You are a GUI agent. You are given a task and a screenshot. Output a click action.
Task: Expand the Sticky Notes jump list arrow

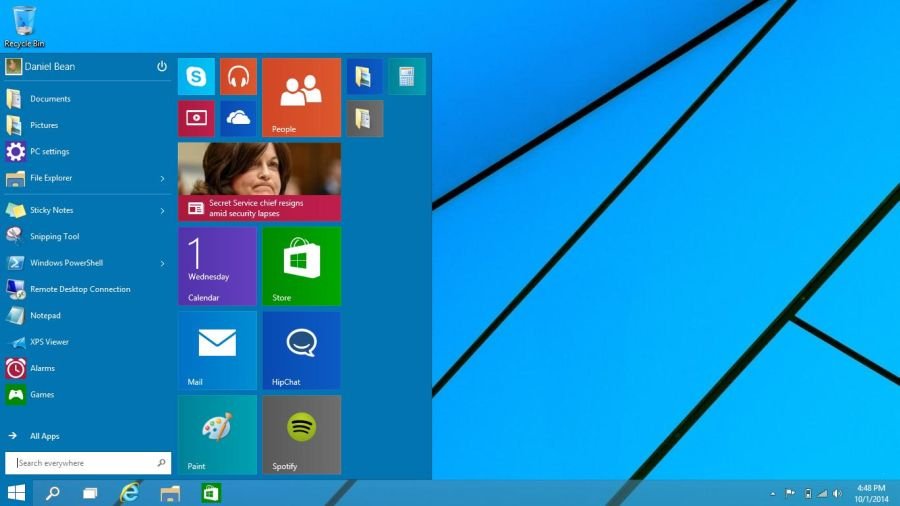[x=162, y=211]
